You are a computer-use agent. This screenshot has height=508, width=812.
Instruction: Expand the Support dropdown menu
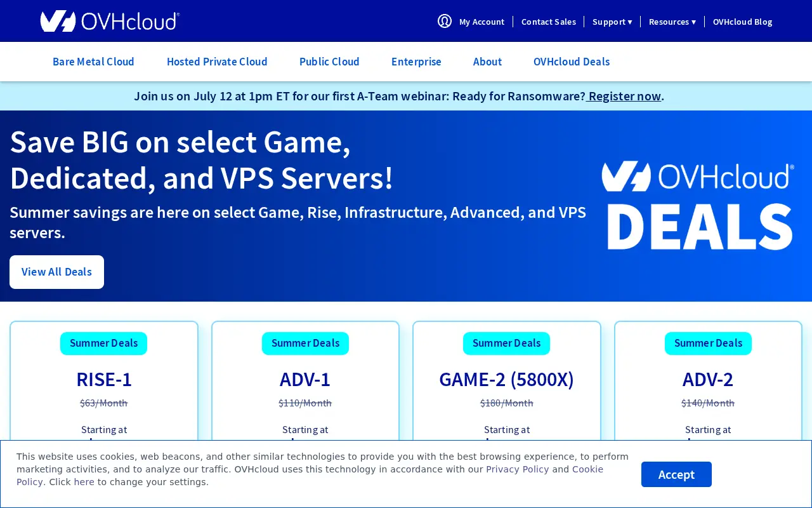[x=612, y=22]
